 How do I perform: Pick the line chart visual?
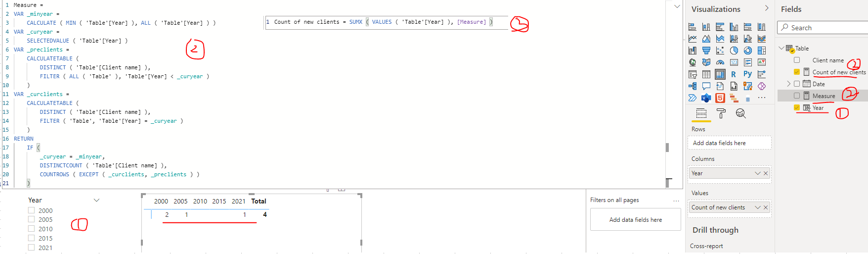point(693,39)
